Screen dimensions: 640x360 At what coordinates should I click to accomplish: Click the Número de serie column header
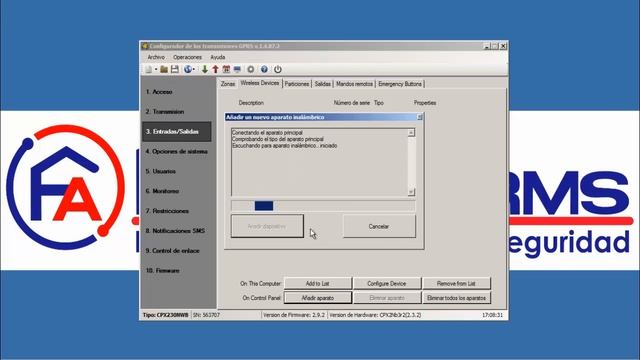click(x=351, y=103)
